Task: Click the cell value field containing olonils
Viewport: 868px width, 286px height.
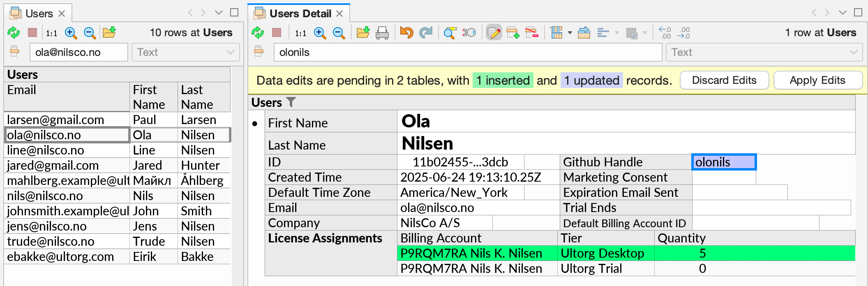Action: 468,52
